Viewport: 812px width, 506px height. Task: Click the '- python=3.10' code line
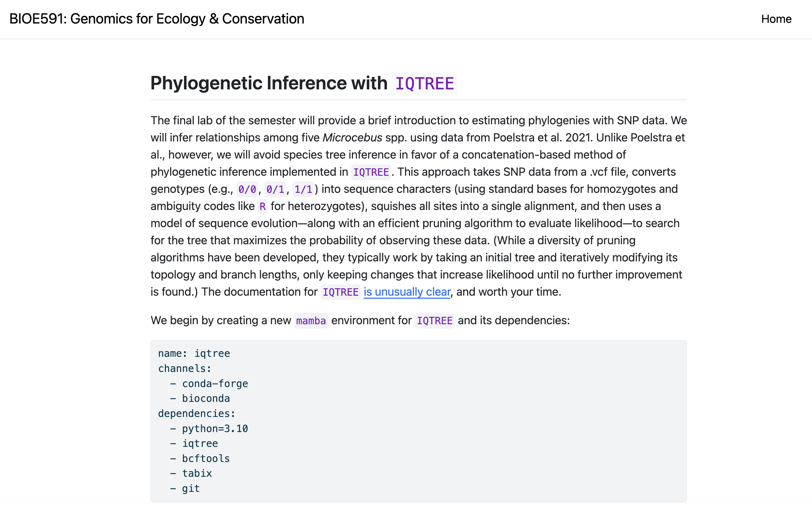(x=209, y=429)
